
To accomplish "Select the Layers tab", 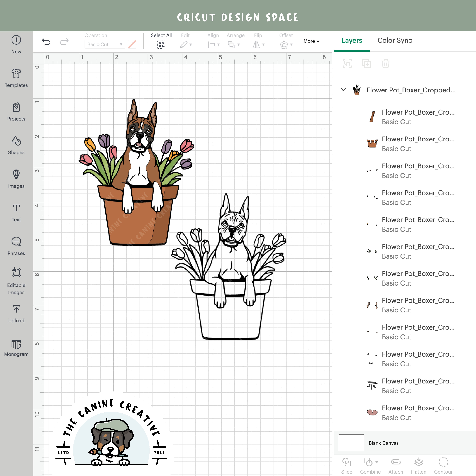I will pos(352,40).
